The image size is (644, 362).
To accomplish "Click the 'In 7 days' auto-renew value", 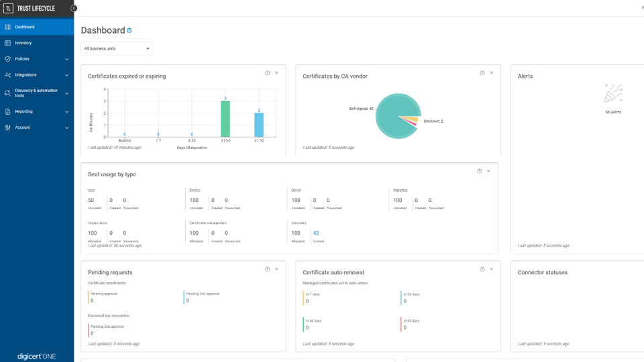I will coord(307,301).
